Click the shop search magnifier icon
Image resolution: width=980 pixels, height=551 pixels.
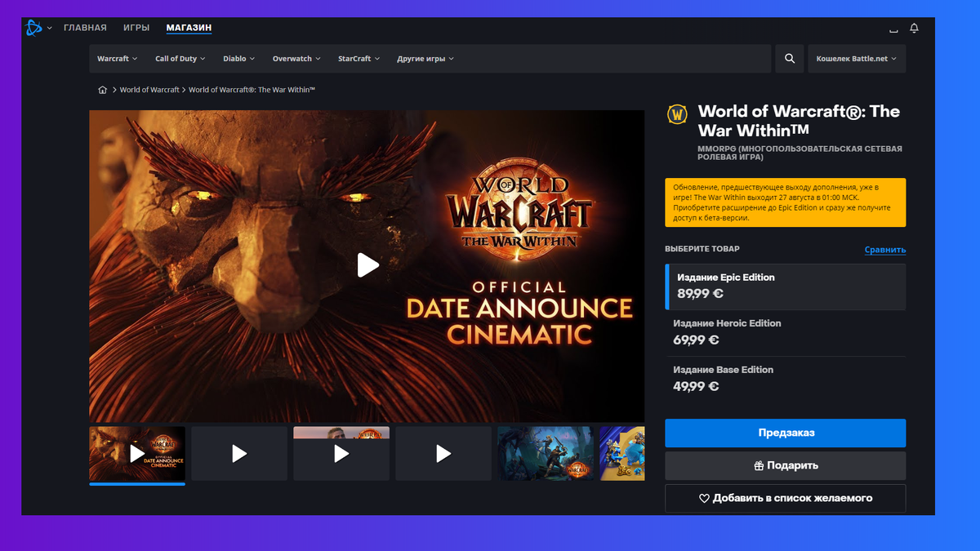790,59
